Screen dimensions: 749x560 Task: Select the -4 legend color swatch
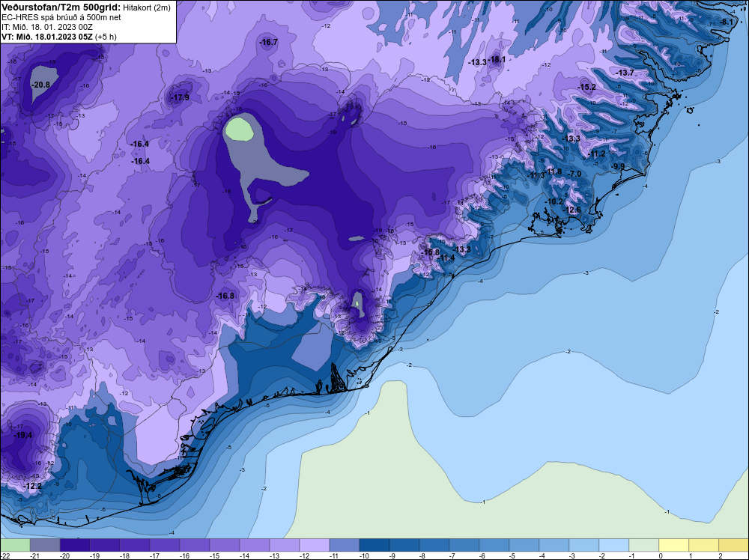[554, 545]
